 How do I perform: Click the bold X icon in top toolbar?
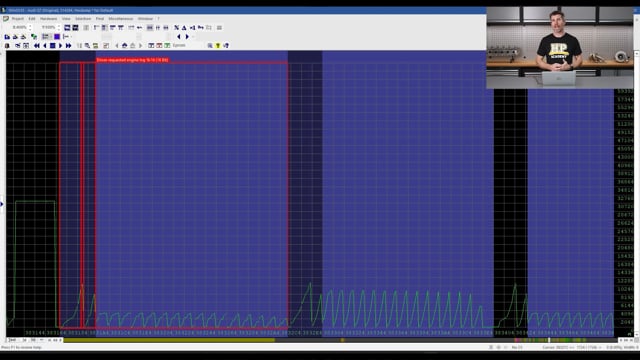176,28
